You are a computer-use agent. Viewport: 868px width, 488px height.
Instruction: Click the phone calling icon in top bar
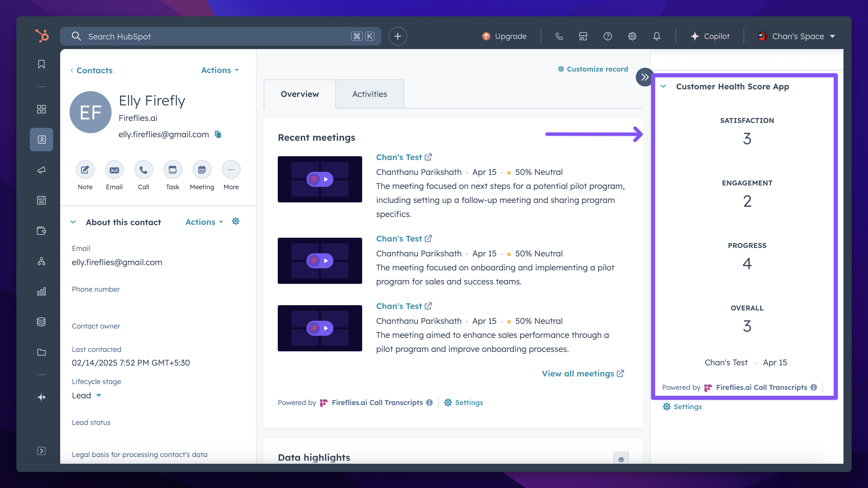point(559,36)
